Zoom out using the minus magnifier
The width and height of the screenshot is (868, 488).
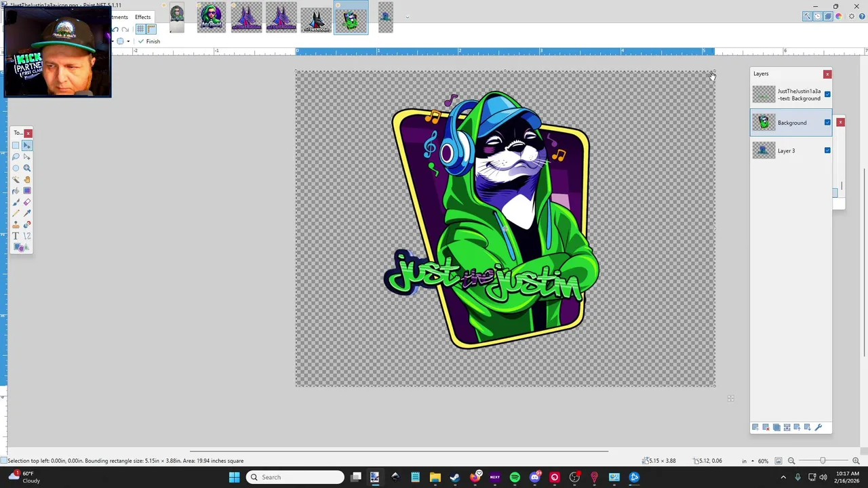click(791, 461)
